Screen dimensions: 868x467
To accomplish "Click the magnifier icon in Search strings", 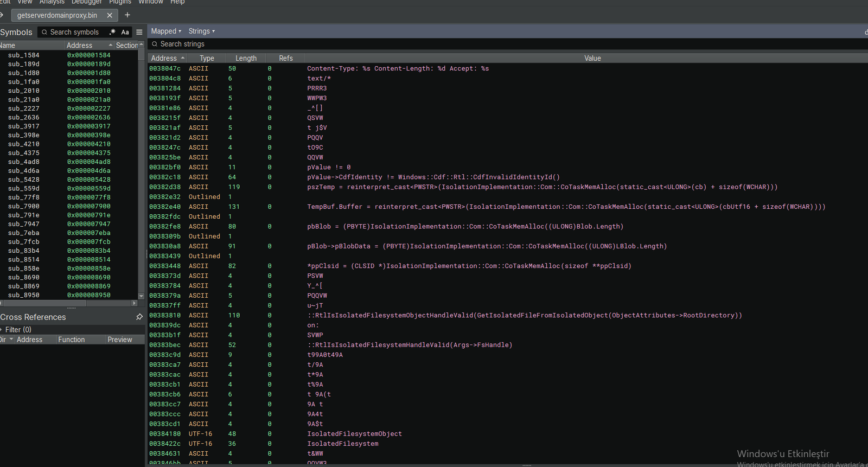I will tap(155, 44).
